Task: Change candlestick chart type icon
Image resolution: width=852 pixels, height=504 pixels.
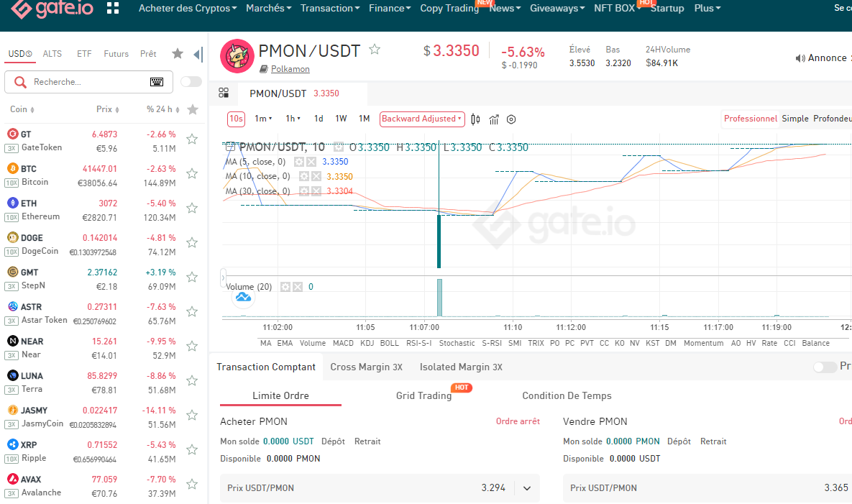Action: 475,119
